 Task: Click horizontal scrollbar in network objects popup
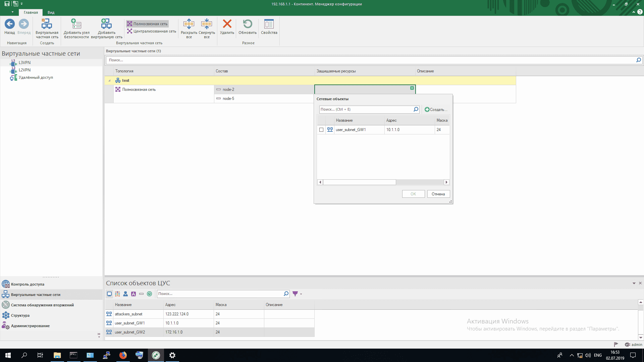coord(359,182)
